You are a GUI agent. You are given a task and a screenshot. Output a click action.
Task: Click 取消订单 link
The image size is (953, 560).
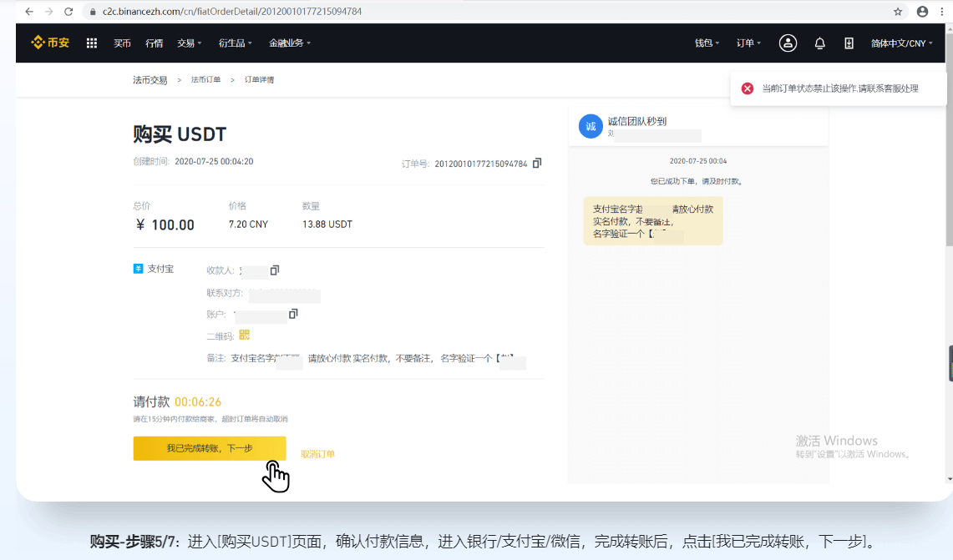coord(317,454)
